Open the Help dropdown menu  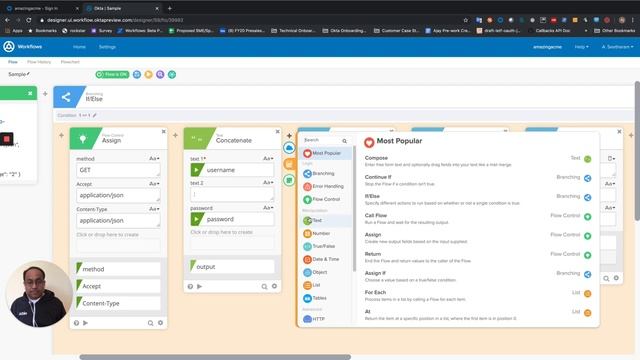582,47
